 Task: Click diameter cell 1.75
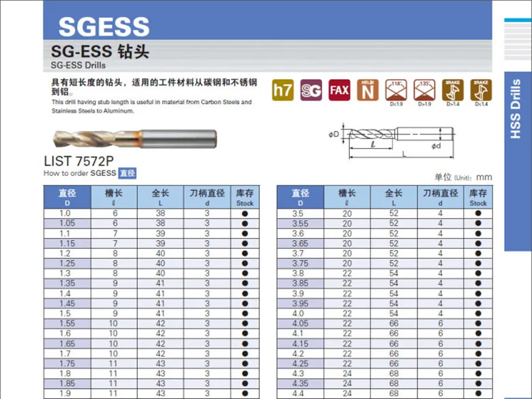[67, 364]
